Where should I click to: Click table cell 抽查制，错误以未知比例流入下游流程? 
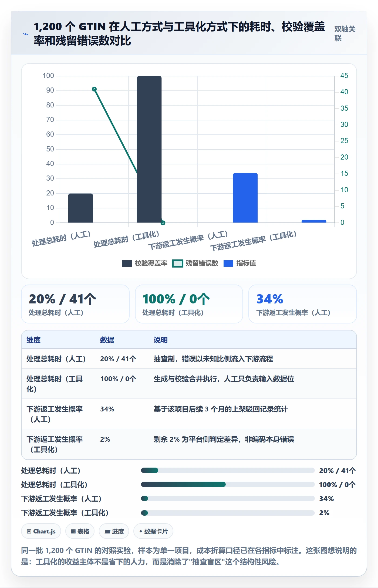[213, 359]
